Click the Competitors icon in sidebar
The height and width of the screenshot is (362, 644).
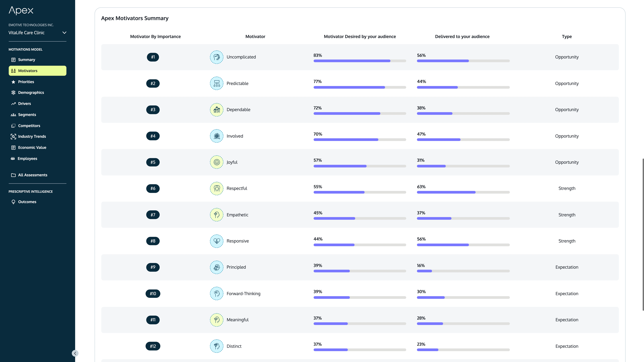pyautogui.click(x=14, y=126)
